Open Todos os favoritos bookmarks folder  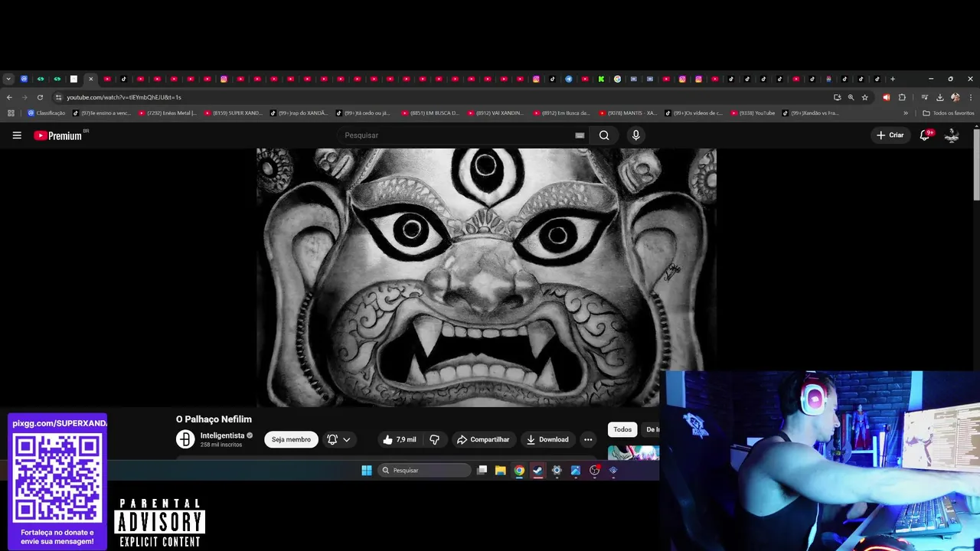coord(949,113)
